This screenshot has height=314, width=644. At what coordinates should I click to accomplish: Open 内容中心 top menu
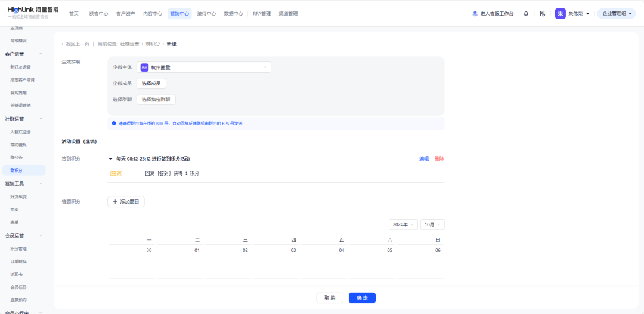(x=153, y=14)
